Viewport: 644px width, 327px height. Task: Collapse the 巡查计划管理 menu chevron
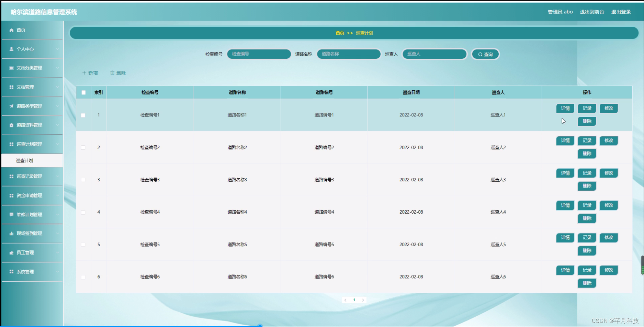[58, 144]
